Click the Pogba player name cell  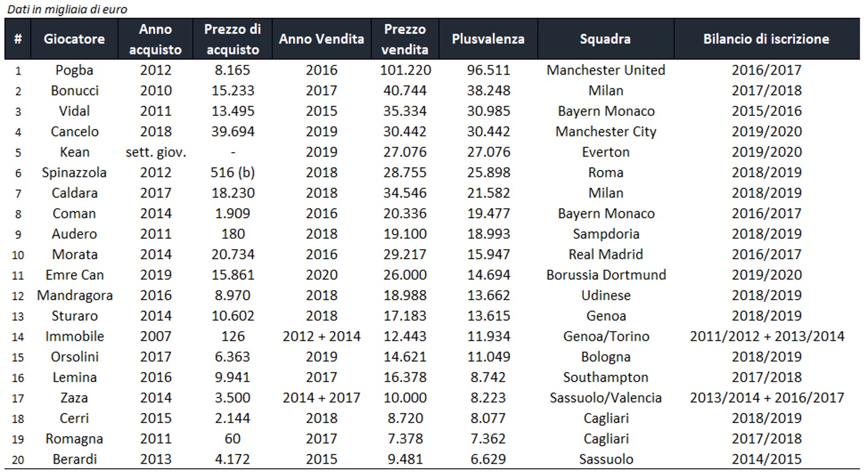pyautogui.click(x=74, y=70)
